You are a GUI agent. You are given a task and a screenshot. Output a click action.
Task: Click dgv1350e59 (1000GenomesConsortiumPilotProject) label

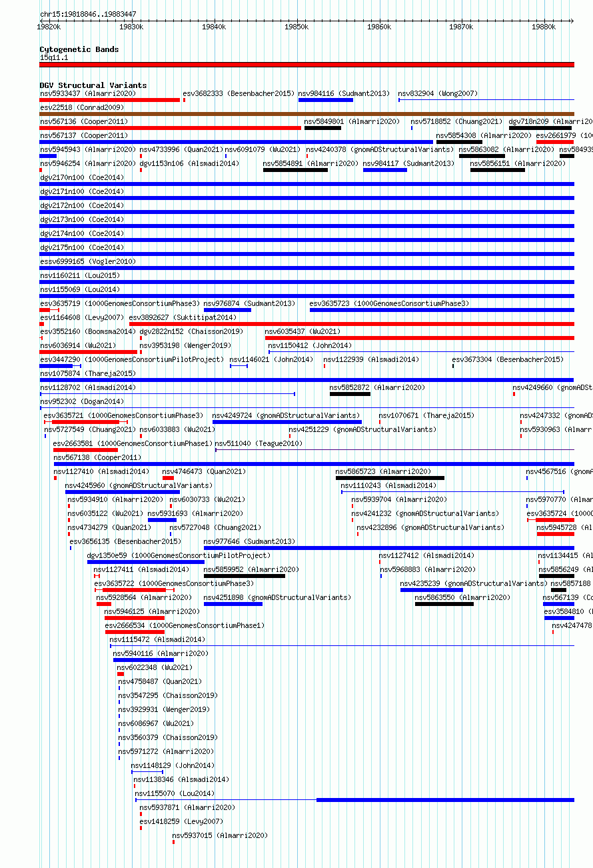coord(179,555)
